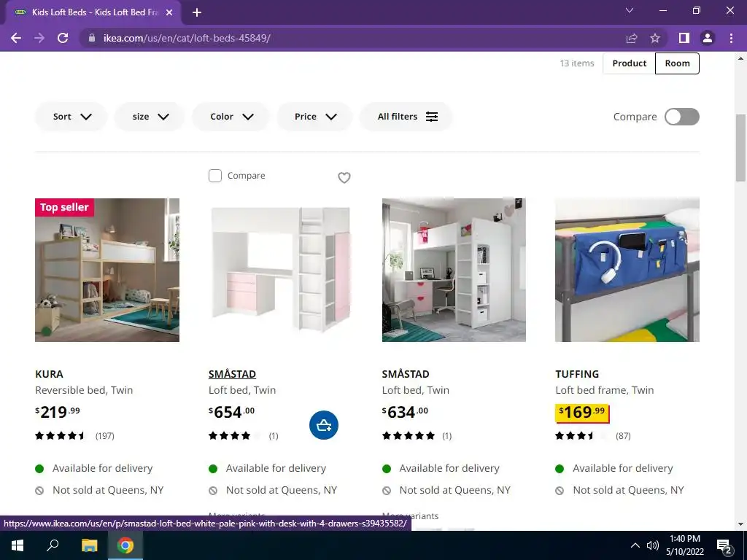Expand the Sort dropdown
This screenshot has height=560, width=747.
71,117
